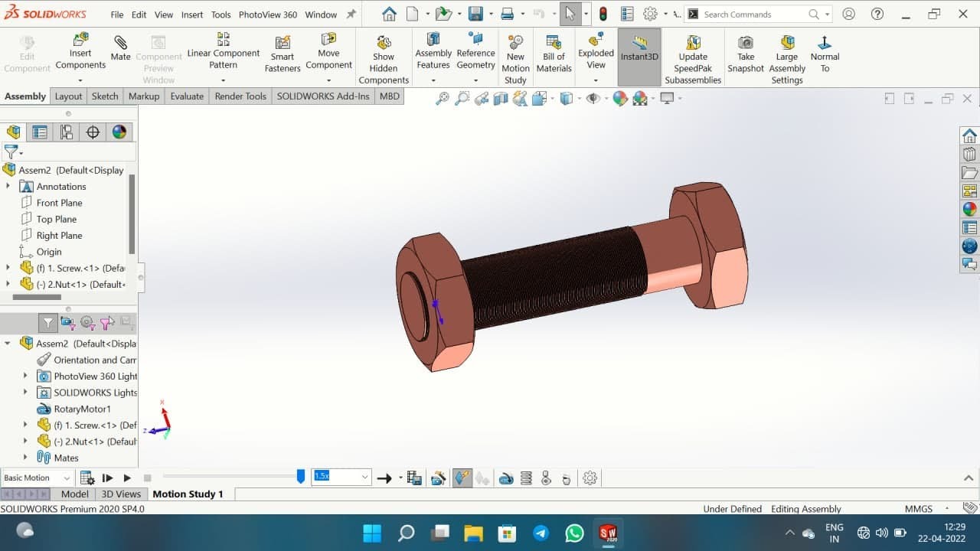Open Motion Study Properties gear

tap(590, 478)
